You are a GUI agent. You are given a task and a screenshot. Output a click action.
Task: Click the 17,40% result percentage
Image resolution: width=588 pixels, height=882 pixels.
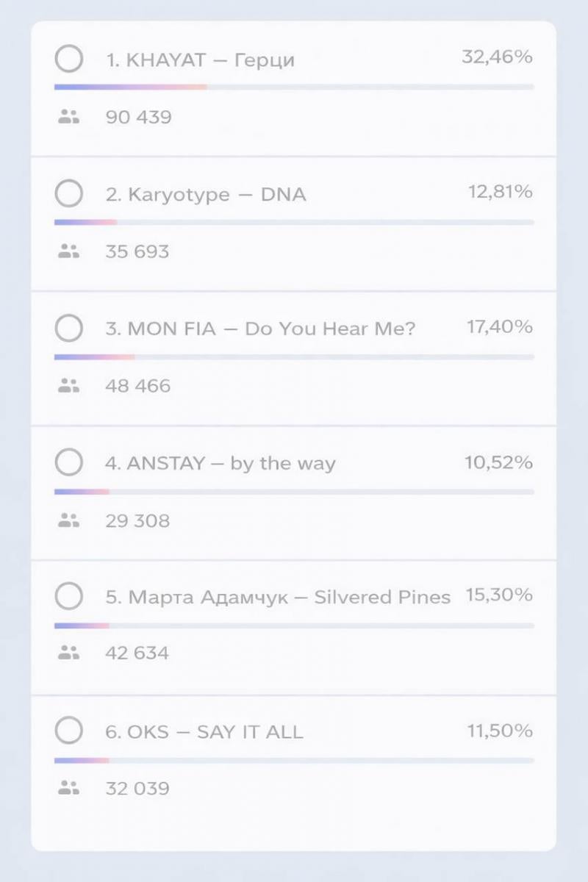pos(500,327)
